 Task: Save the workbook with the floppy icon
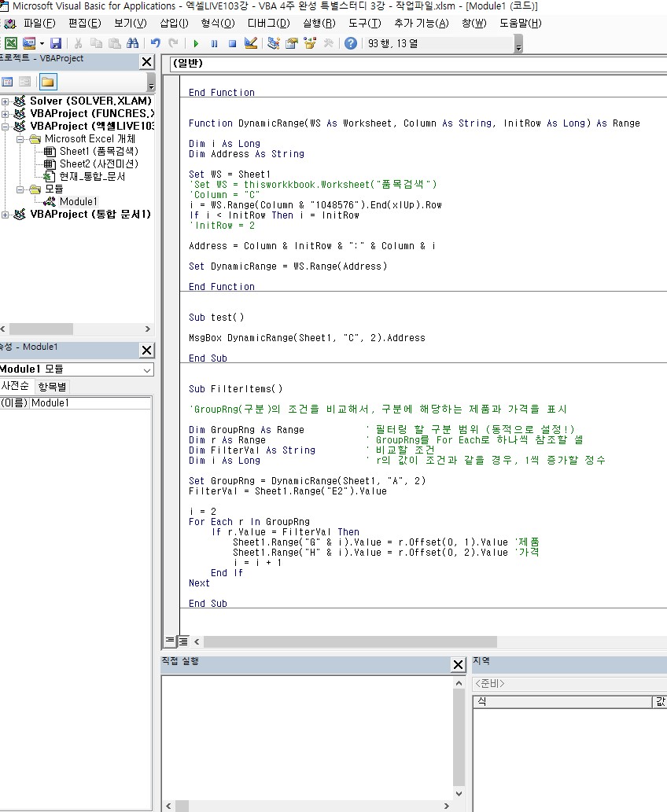(x=56, y=43)
